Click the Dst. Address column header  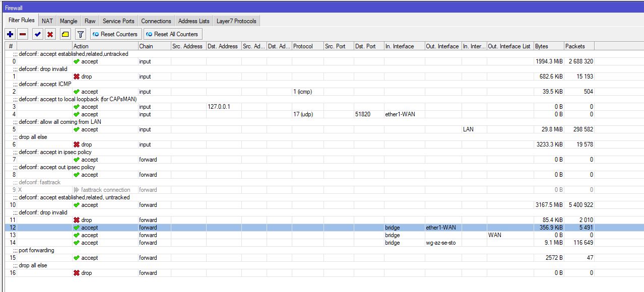224,46
